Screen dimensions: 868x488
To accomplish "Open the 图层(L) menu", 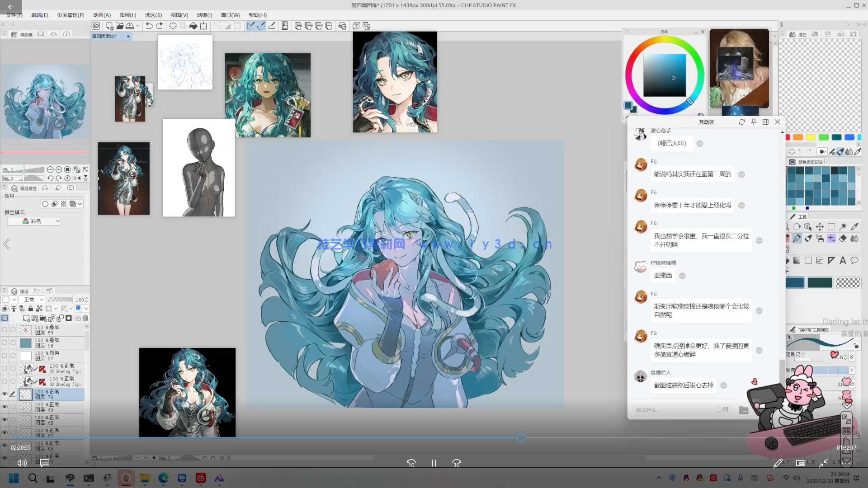I will coord(127,15).
